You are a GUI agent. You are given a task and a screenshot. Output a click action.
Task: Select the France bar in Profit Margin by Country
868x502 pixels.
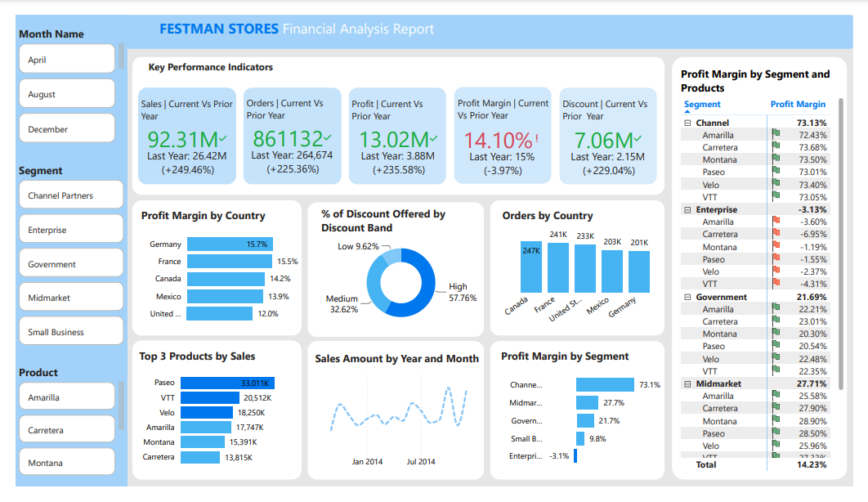(x=230, y=262)
